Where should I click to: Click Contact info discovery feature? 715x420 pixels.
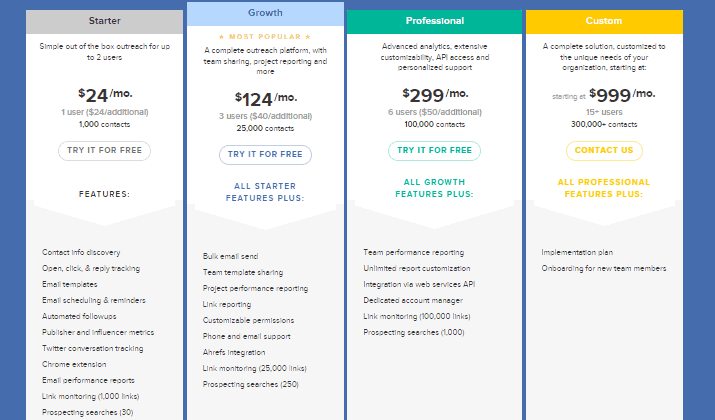click(x=81, y=252)
